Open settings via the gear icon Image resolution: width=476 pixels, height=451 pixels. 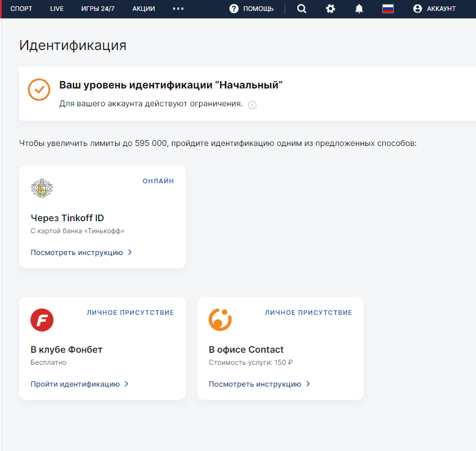click(331, 9)
